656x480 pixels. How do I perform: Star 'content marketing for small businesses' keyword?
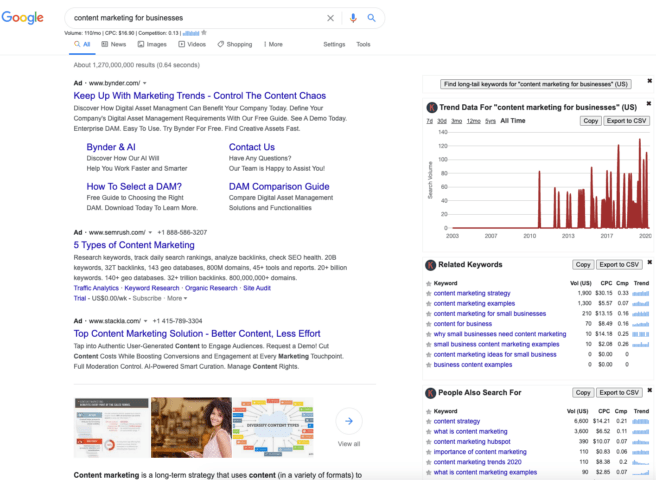(x=428, y=314)
